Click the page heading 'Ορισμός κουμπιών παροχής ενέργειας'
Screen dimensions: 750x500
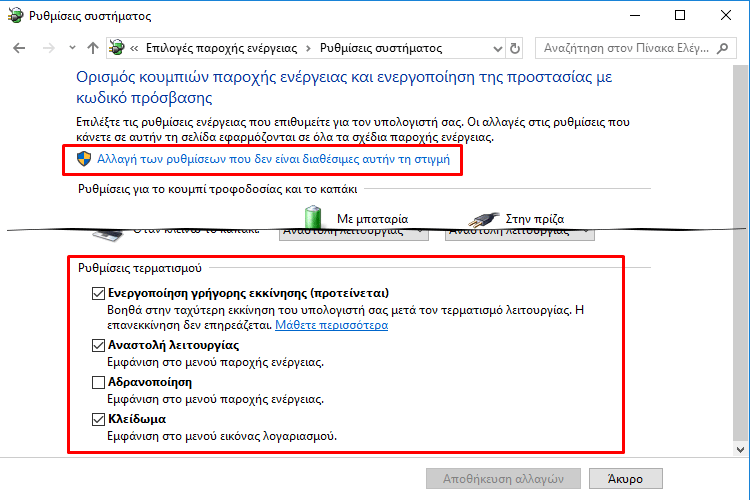click(344, 87)
